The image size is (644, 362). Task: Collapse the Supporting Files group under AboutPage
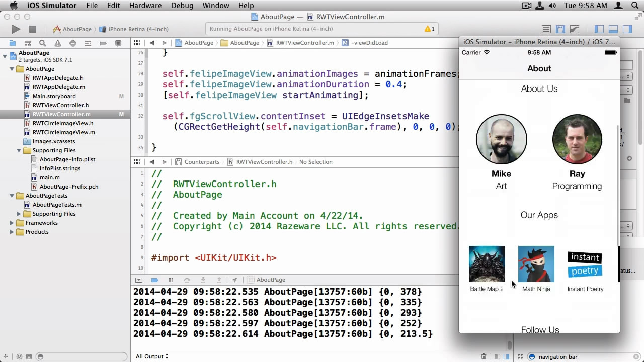point(19,150)
